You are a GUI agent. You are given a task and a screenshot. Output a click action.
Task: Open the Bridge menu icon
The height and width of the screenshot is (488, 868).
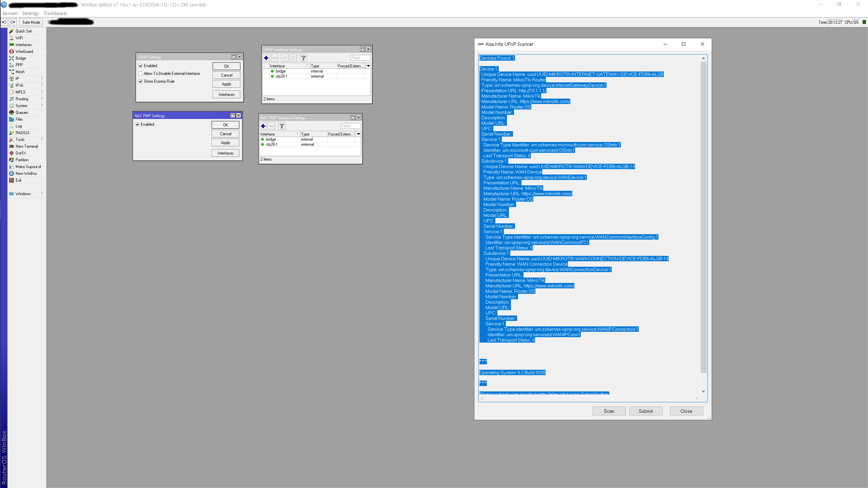(12, 58)
